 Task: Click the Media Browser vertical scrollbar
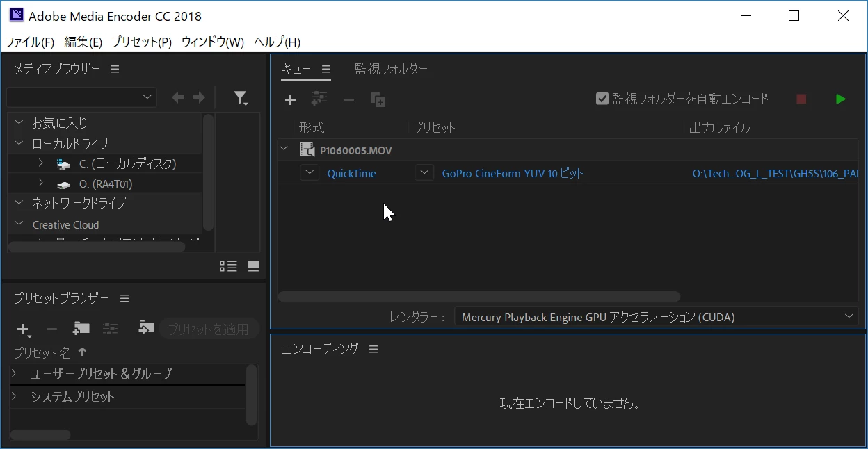[x=208, y=172]
